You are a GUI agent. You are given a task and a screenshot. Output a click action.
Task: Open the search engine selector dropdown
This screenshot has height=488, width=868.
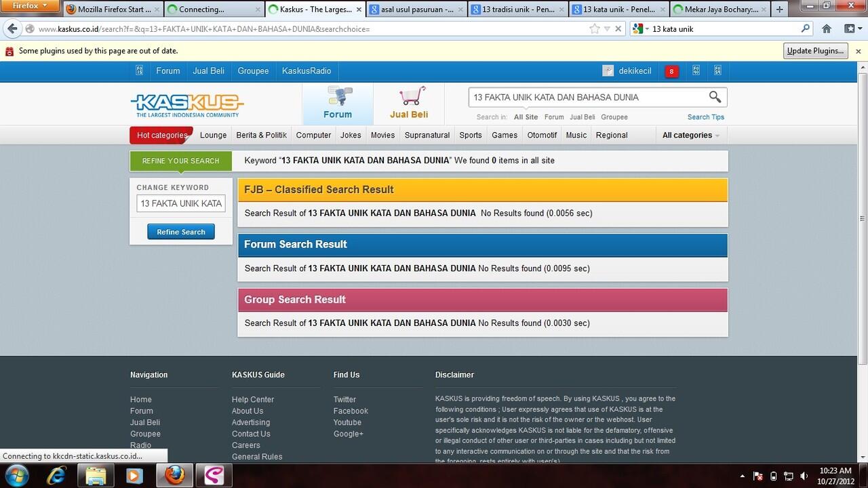pos(641,29)
